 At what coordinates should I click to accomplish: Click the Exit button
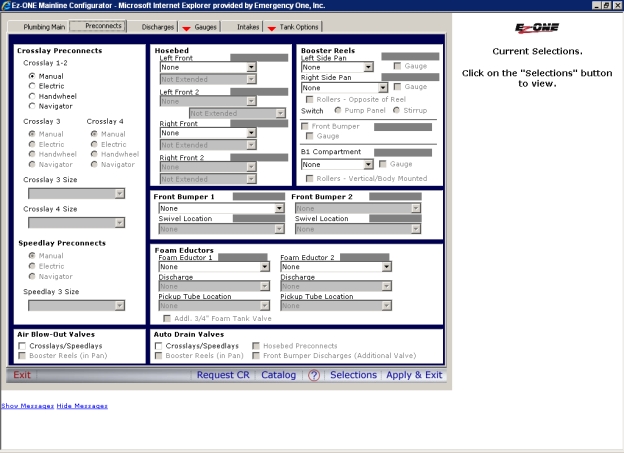tap(22, 375)
